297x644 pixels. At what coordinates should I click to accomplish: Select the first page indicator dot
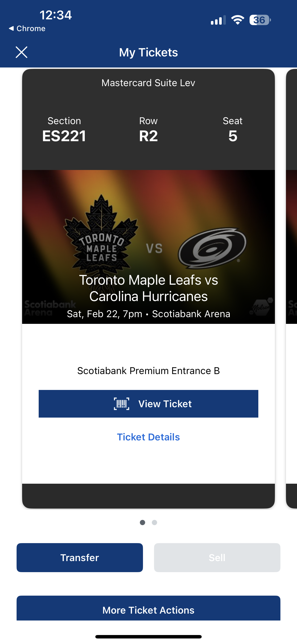click(143, 522)
